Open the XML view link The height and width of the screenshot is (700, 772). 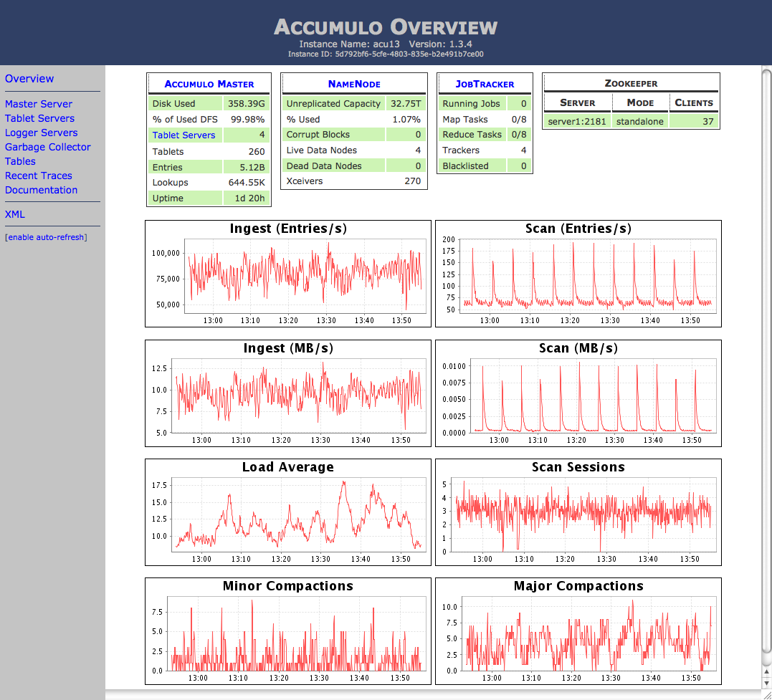(x=15, y=214)
